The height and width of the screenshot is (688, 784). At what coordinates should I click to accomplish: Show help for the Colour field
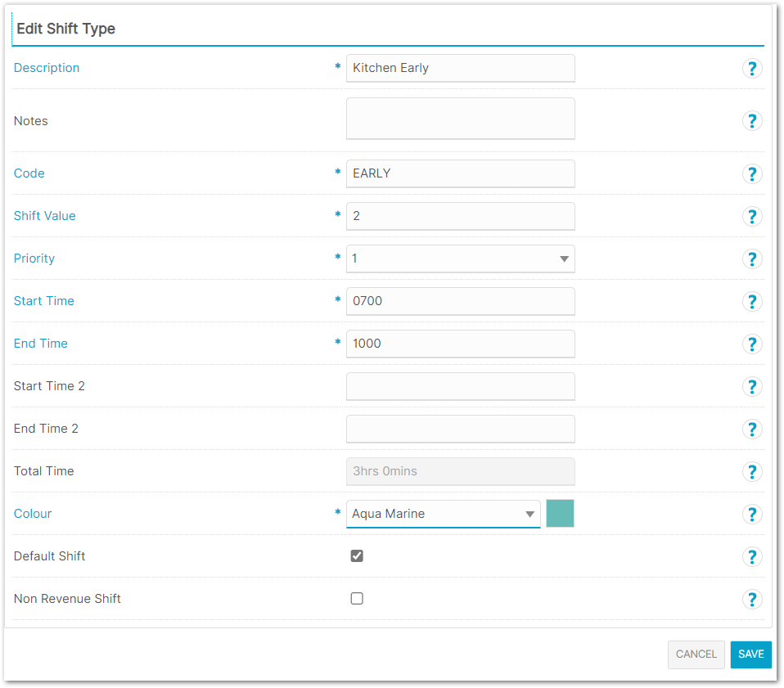pyautogui.click(x=752, y=514)
